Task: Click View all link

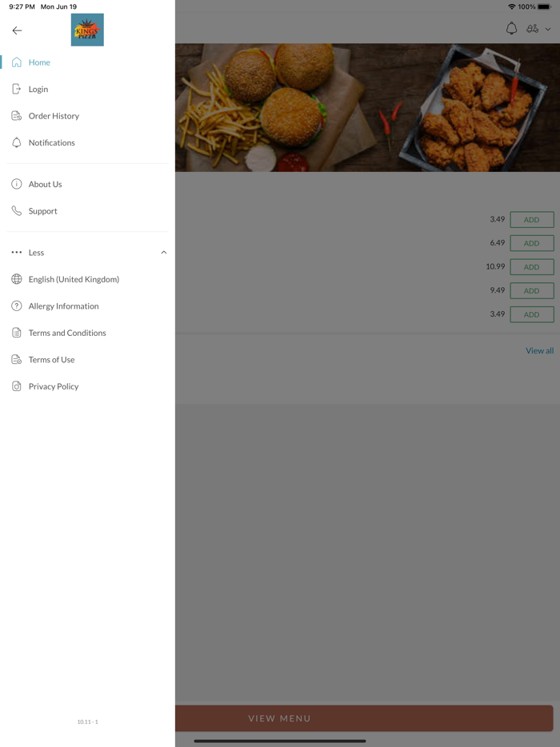Action: (x=539, y=350)
